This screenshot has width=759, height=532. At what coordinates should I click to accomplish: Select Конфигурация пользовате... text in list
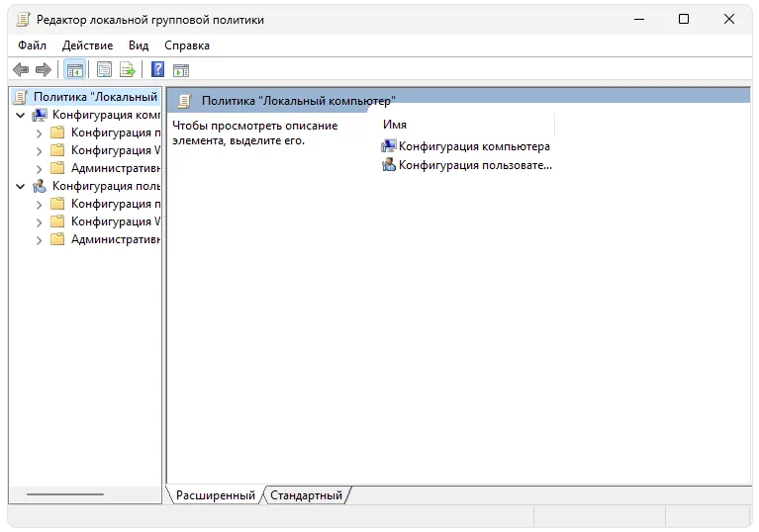[475, 165]
